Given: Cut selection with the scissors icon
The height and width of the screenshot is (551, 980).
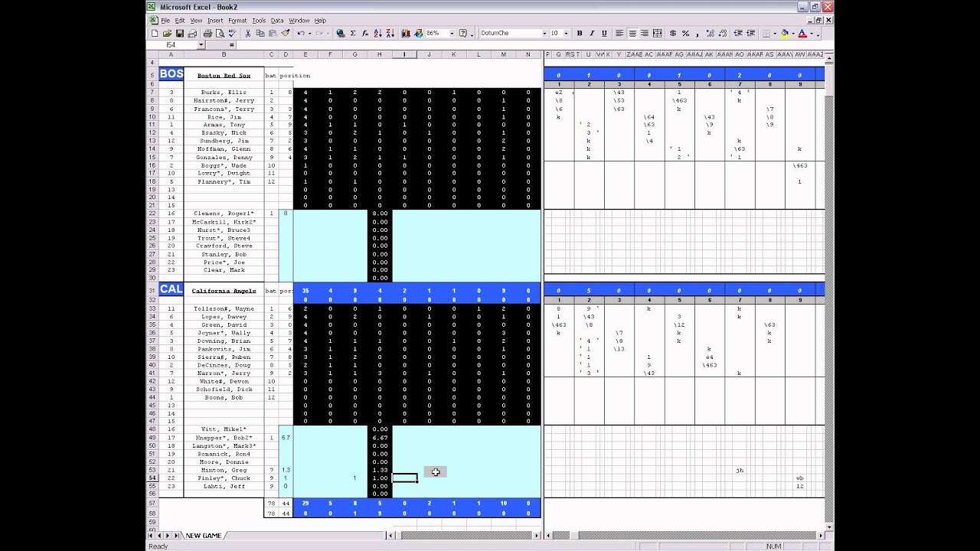Looking at the screenshot, I should pyautogui.click(x=248, y=34).
